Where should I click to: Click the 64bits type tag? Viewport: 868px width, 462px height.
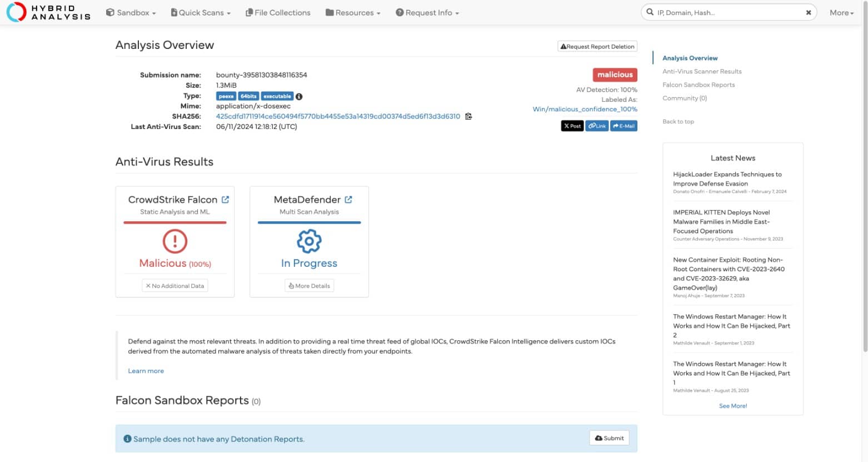click(x=248, y=96)
